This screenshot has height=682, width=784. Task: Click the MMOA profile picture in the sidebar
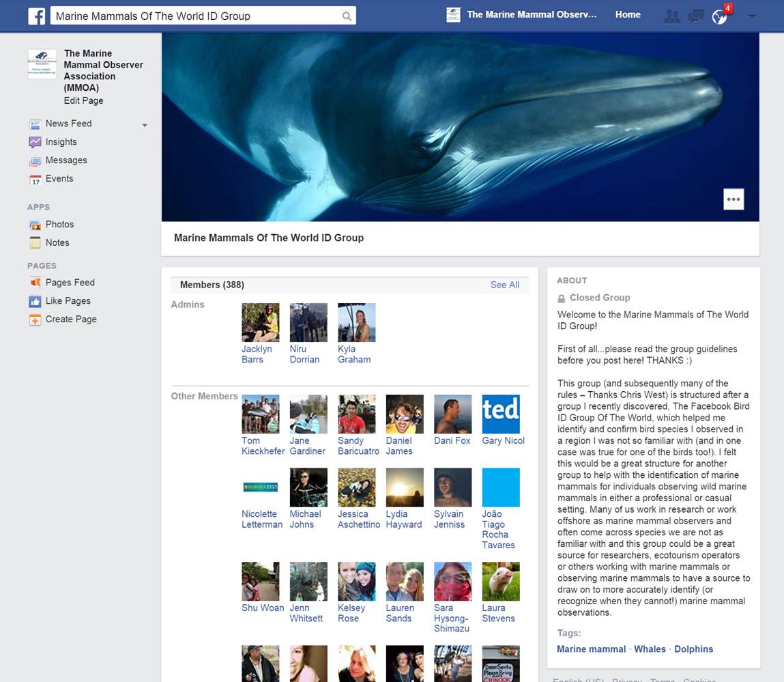pos(42,63)
